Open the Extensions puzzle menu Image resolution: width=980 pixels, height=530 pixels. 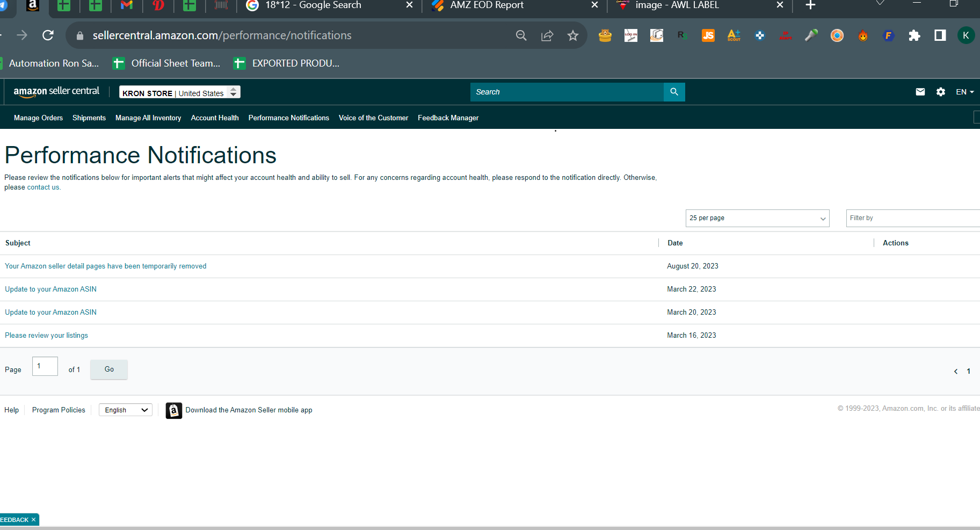point(914,35)
